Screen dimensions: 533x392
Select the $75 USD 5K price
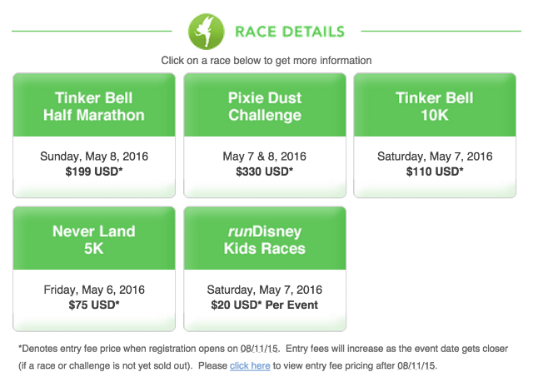click(94, 305)
